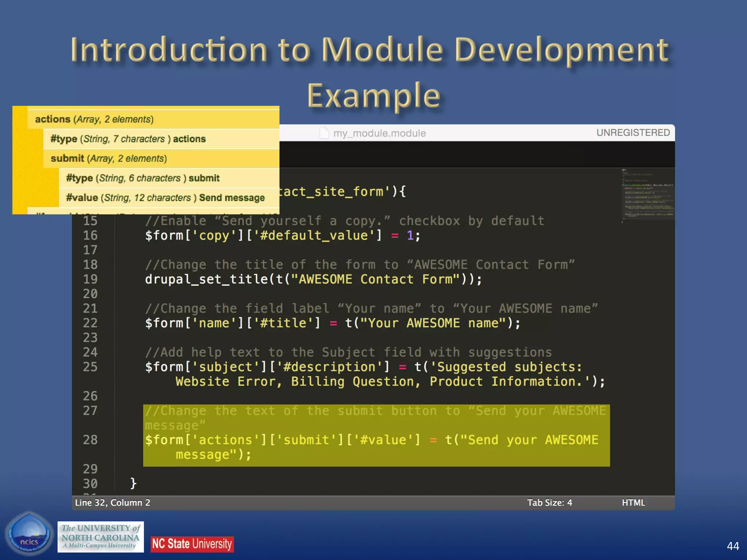
Task: Click the NC State University logo
Action: coord(192,544)
